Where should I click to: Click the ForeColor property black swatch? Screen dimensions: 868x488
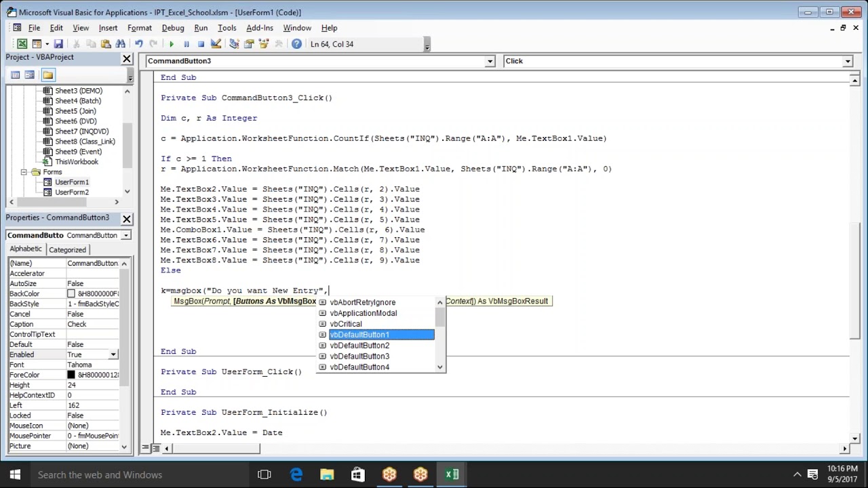pyautogui.click(x=71, y=375)
